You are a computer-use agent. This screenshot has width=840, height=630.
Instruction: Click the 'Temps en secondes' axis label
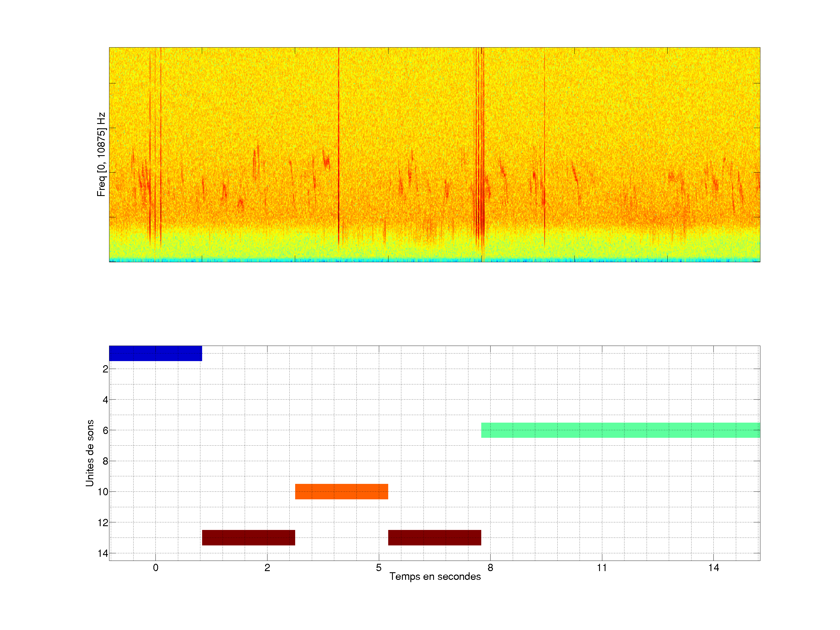pos(435,576)
